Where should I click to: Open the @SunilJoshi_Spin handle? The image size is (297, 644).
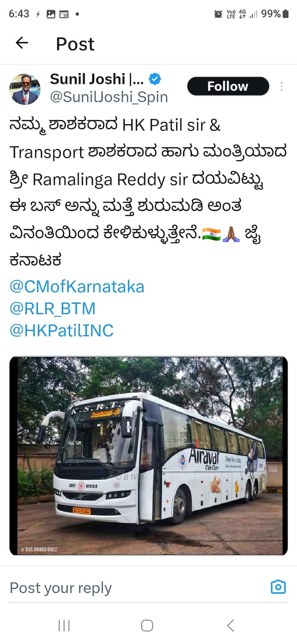[x=109, y=97]
